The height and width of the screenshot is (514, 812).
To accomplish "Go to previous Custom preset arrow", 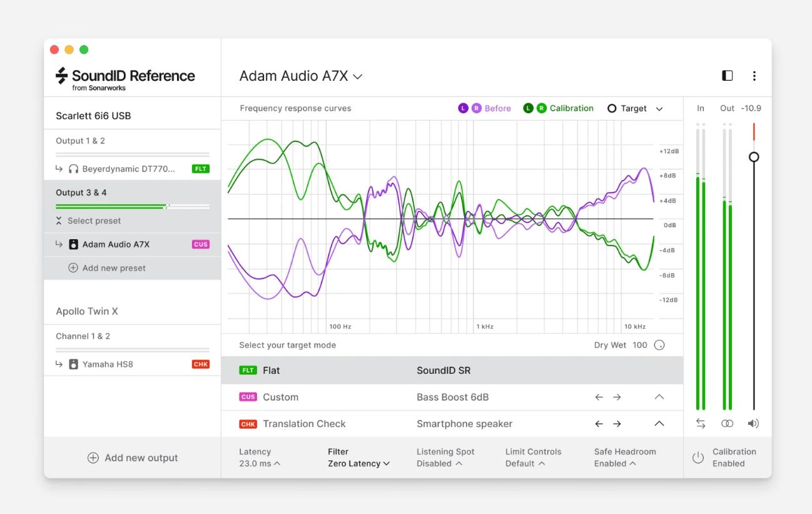I will (599, 397).
